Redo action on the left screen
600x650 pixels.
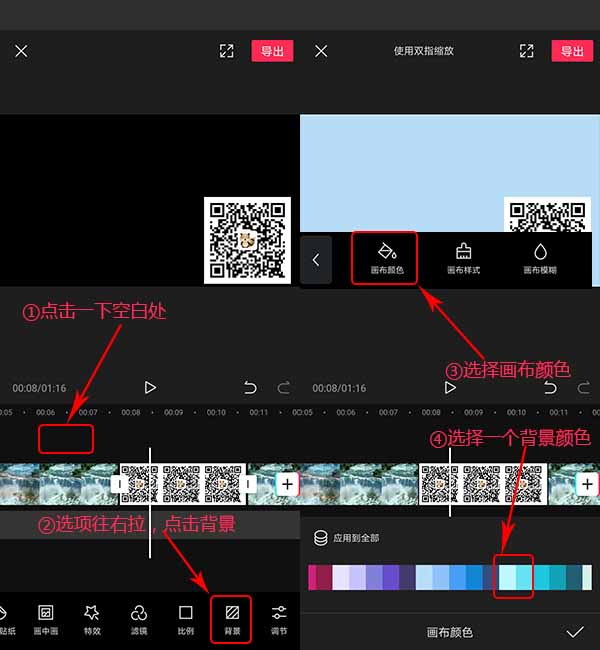pos(284,388)
